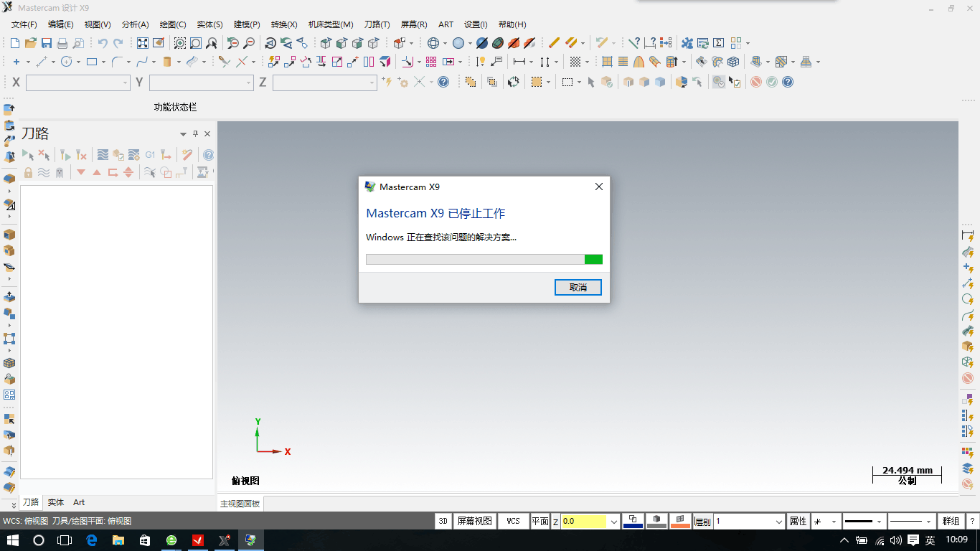Click the wireframe globe shading icon

click(433, 43)
